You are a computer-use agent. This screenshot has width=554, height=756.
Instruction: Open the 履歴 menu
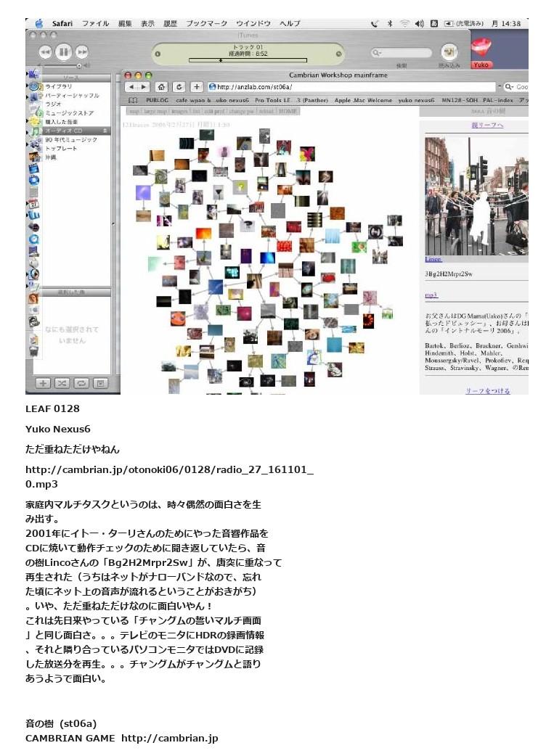pos(171,23)
